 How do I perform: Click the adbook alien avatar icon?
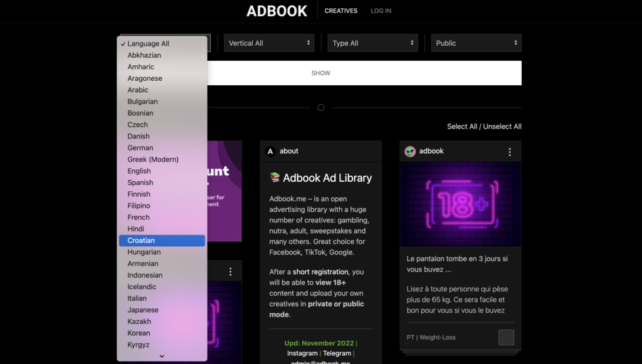[410, 152]
